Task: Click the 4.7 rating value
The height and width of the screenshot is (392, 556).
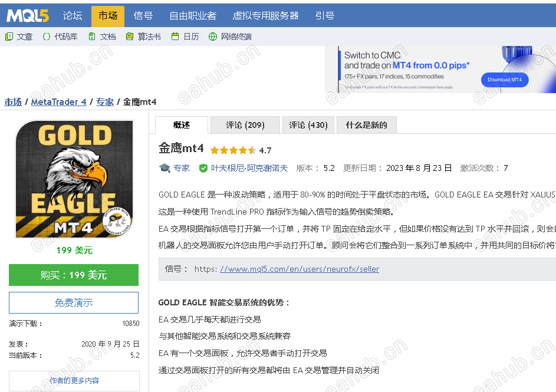Action: pos(265,150)
